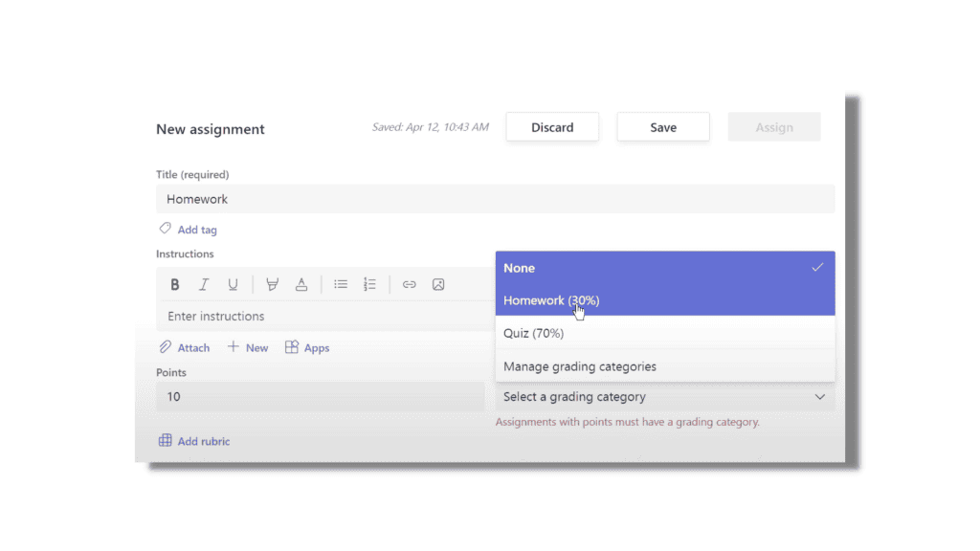Screen dimensions: 980x551
Task: Click the tag icon beside Add tag
Action: pyautogui.click(x=165, y=229)
